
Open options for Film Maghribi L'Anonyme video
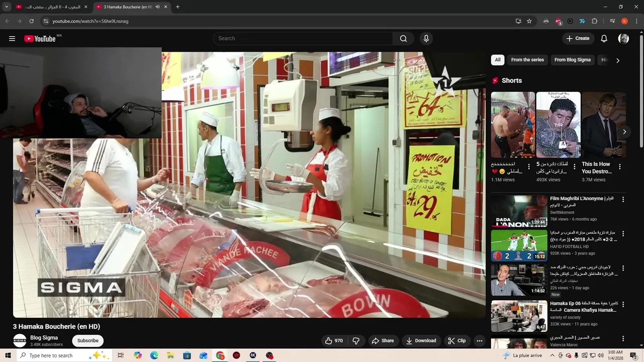pos(623,200)
